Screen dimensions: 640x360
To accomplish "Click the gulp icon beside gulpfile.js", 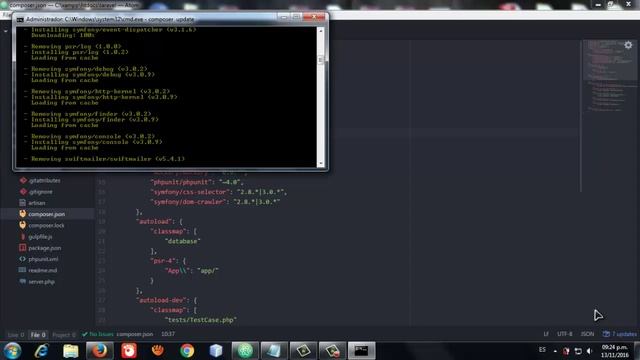I will pos(22,236).
